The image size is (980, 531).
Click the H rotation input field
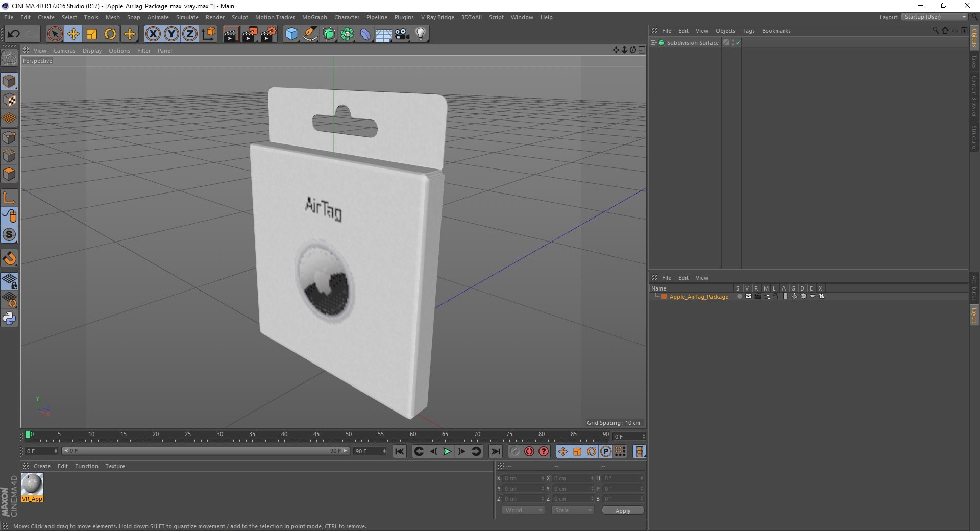click(x=624, y=478)
